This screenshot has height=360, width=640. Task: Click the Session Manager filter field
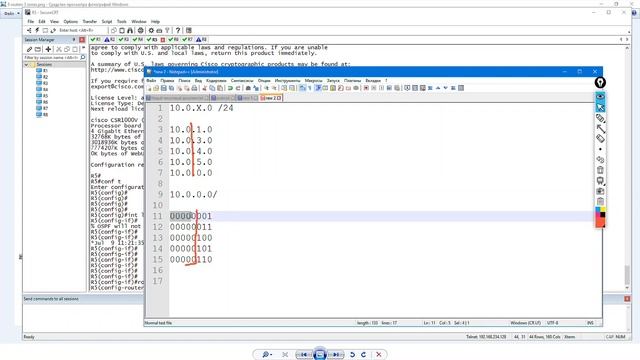[51, 58]
